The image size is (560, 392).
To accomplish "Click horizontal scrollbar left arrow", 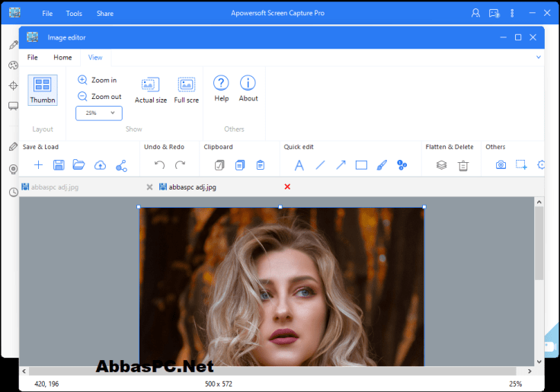I will [24, 371].
